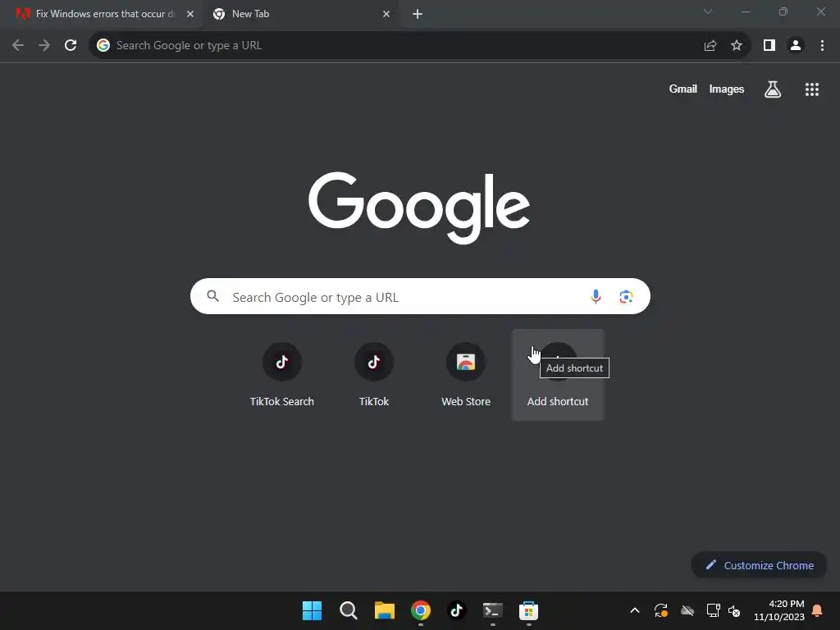This screenshot has height=630, width=840.
Task: Focus the center Google search box
Action: 420,296
